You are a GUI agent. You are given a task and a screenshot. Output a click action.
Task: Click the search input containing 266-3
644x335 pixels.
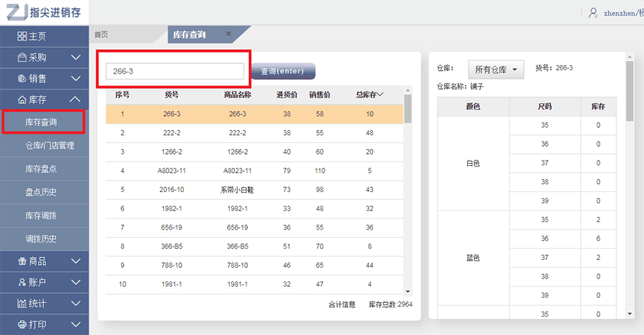pyautogui.click(x=175, y=71)
